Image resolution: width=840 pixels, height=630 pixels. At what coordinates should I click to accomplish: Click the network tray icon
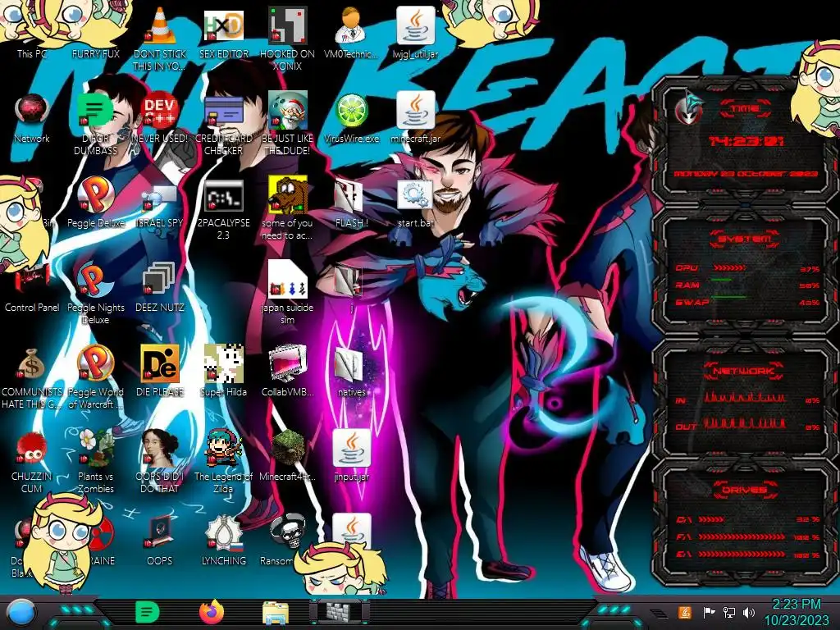729,612
